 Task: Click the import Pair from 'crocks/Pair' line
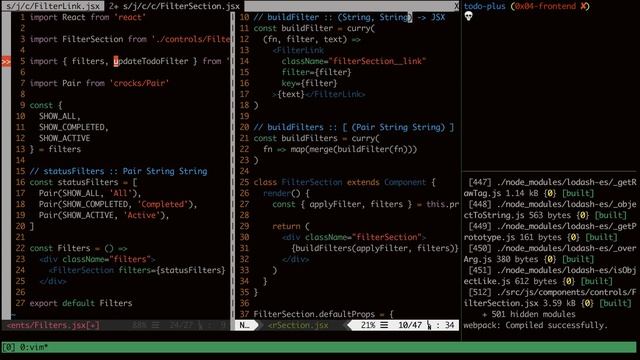(99, 84)
